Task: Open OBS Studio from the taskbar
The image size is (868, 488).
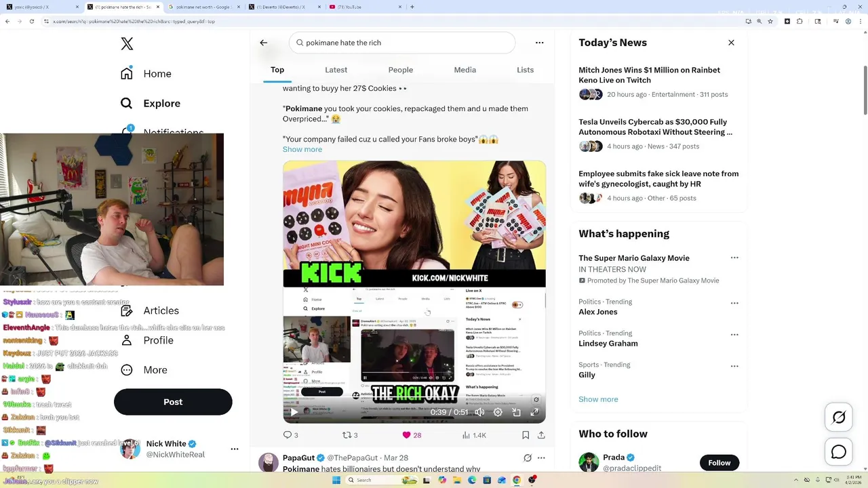Action: 531,480
